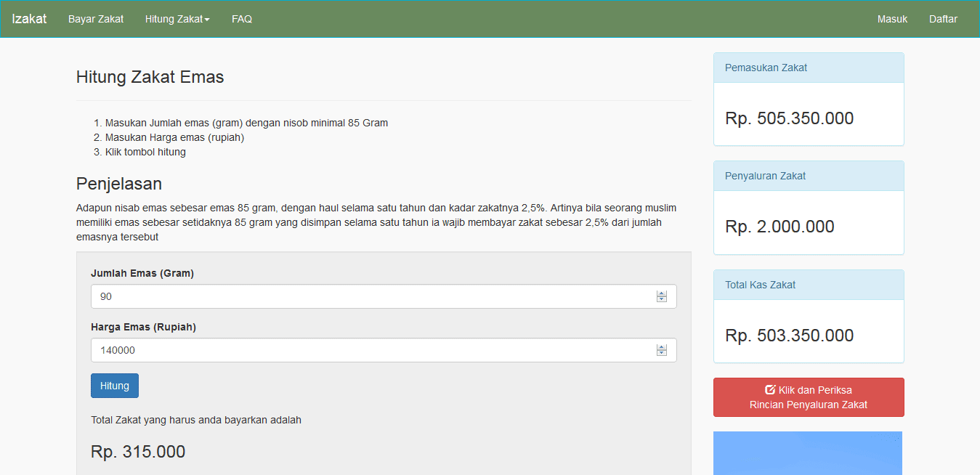Click the caret next to Hitung Zakat
This screenshot has height=475, width=980.
[x=206, y=20]
